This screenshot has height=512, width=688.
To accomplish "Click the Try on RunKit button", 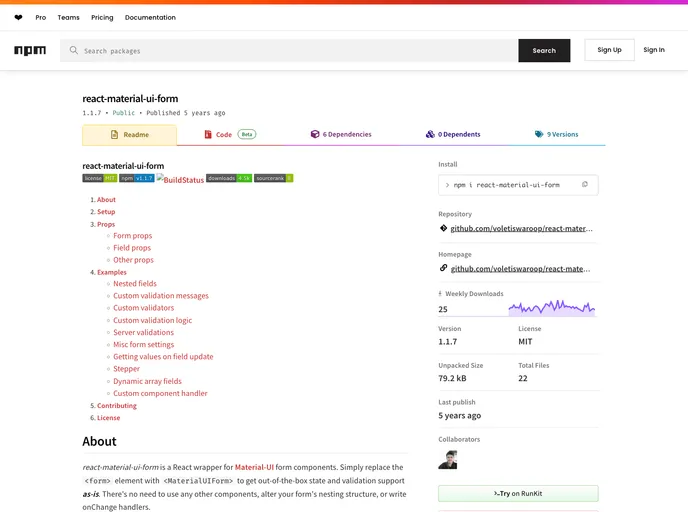I will coord(518,494).
